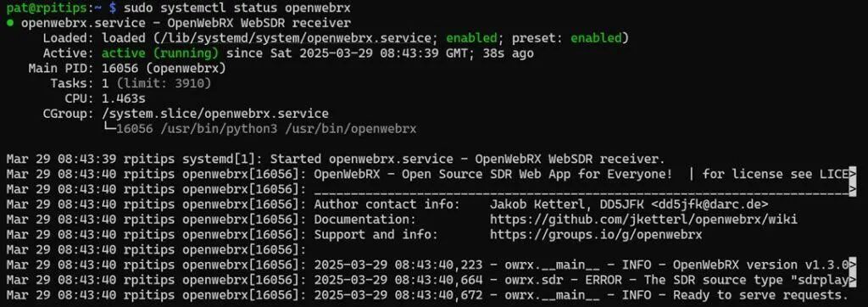Image resolution: width=868 pixels, height=307 pixels.
Task: Click the truncation arrow after 'version v1.3.0'
Action: 852,265
